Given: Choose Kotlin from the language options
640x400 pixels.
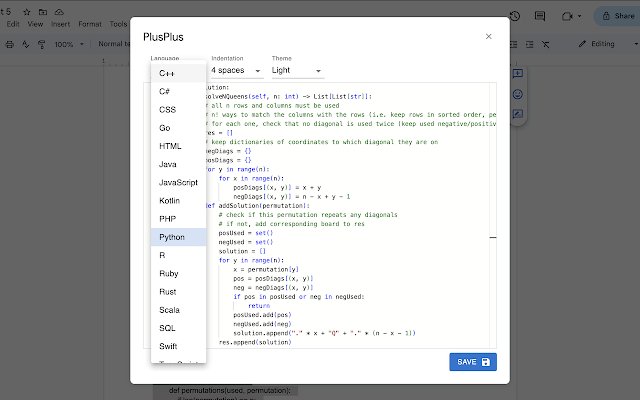Looking at the screenshot, I should (x=178, y=200).
